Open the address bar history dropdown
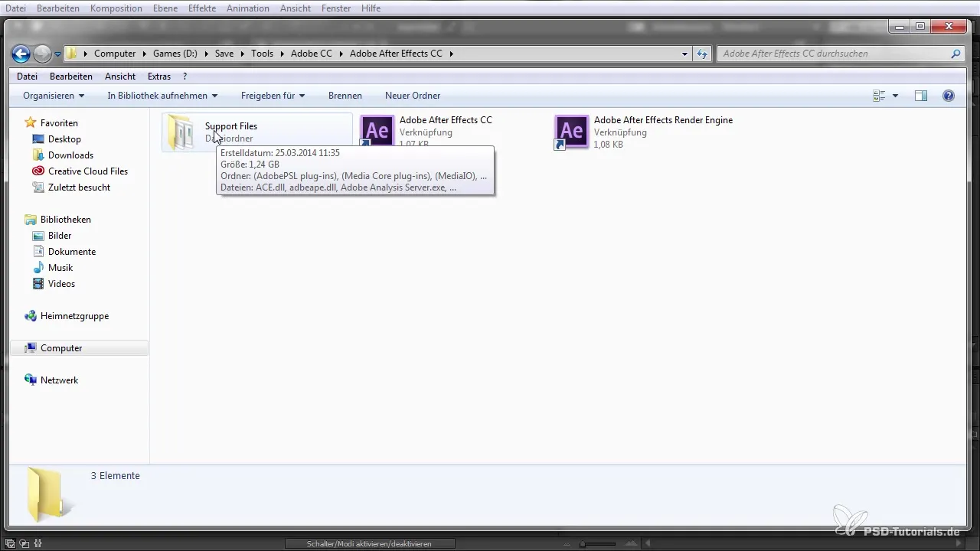The width and height of the screenshot is (980, 551). [x=684, y=54]
